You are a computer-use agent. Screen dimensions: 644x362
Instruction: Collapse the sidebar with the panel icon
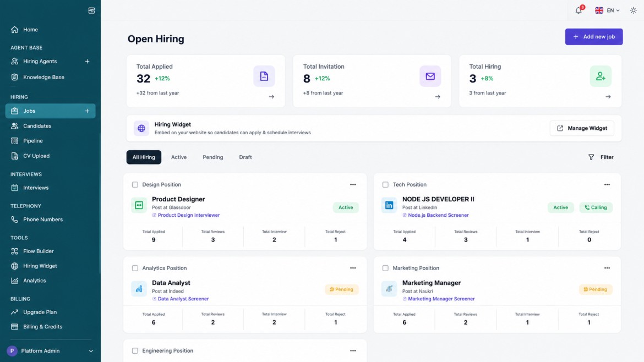point(91,10)
